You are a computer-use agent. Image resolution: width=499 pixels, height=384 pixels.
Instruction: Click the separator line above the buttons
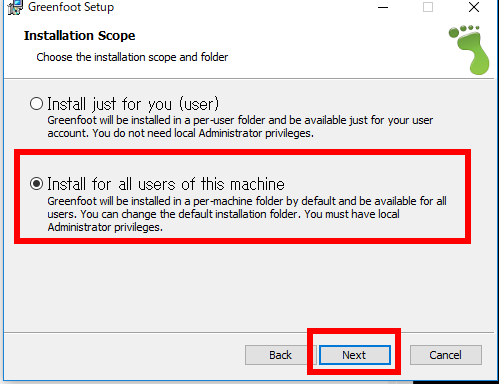point(249,332)
